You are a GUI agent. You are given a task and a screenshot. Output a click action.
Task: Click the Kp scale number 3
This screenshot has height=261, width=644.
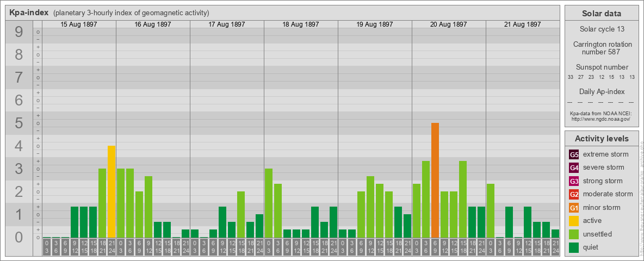tap(19, 169)
